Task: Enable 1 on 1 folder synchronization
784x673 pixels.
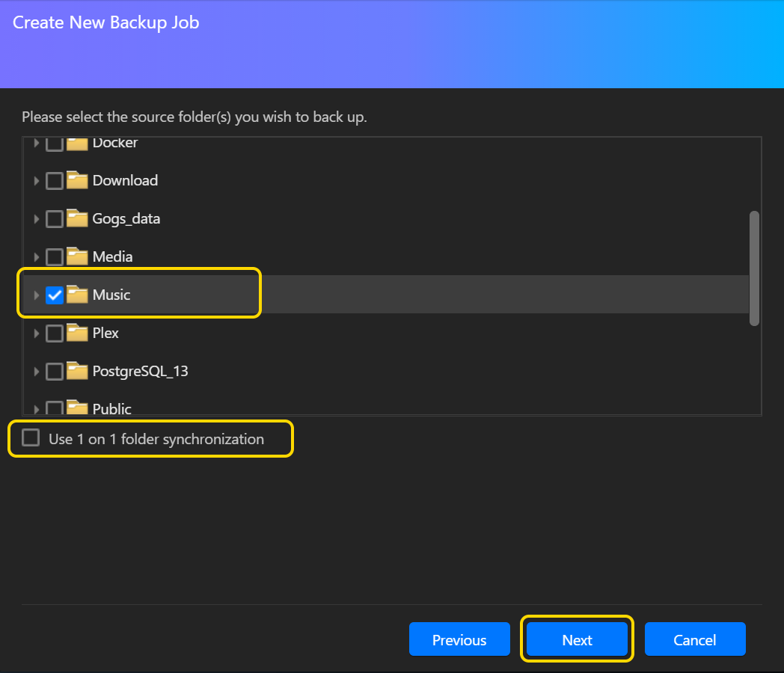Action: pyautogui.click(x=31, y=438)
